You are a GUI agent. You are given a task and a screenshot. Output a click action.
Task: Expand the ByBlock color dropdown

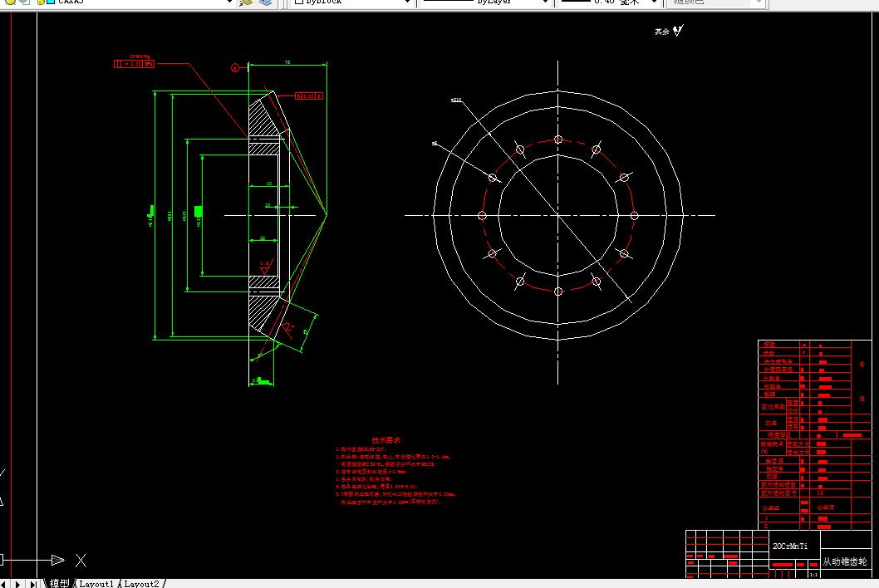tap(408, 2)
